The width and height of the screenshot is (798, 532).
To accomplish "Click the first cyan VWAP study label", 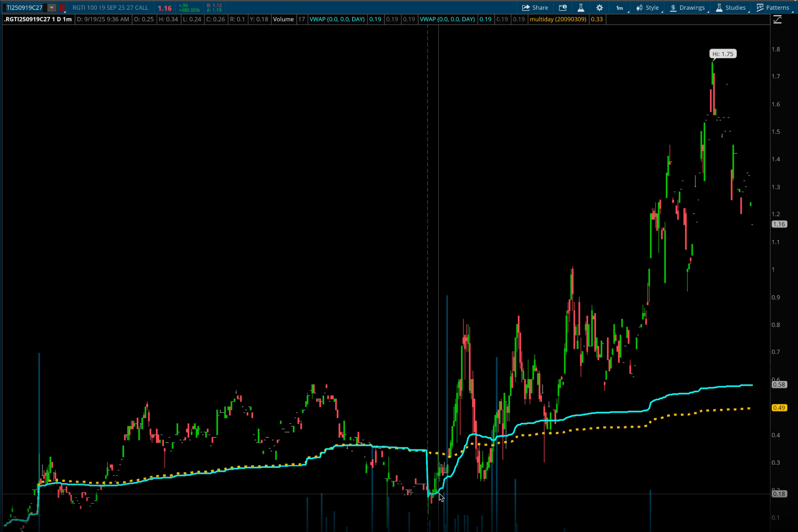I will click(x=337, y=19).
